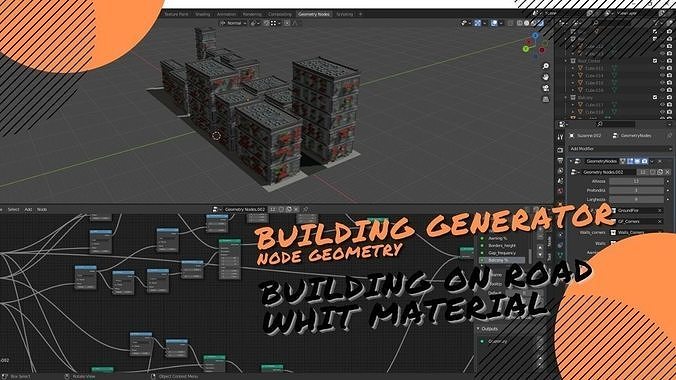Switch to Animation workspace tab
Viewport: 676px width, 380px height.
pos(226,14)
